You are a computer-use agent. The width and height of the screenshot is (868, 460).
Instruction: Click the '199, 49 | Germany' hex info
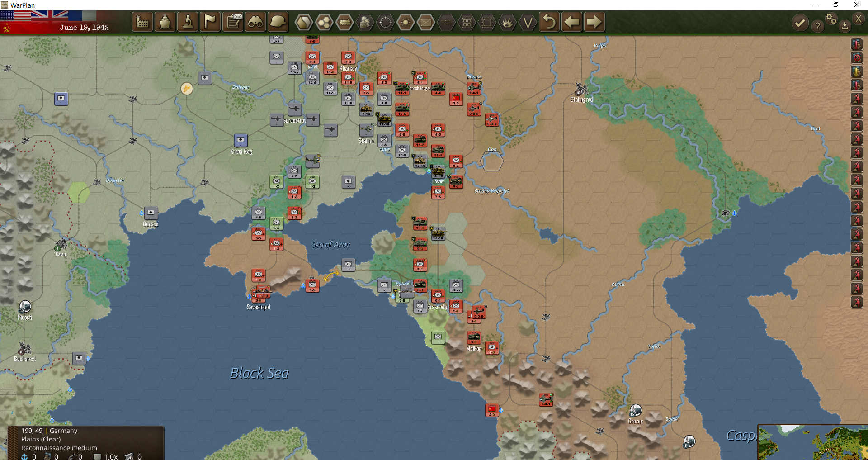[x=49, y=431]
